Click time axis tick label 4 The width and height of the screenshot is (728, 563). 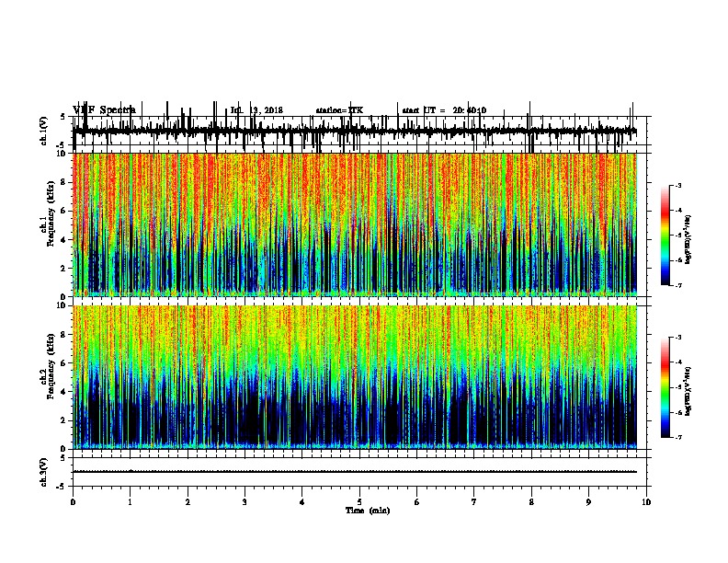[302, 502]
